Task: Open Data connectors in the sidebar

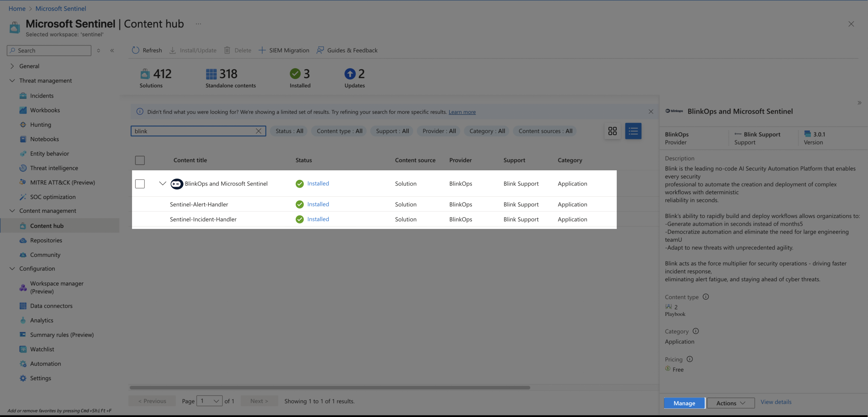Action: point(51,306)
